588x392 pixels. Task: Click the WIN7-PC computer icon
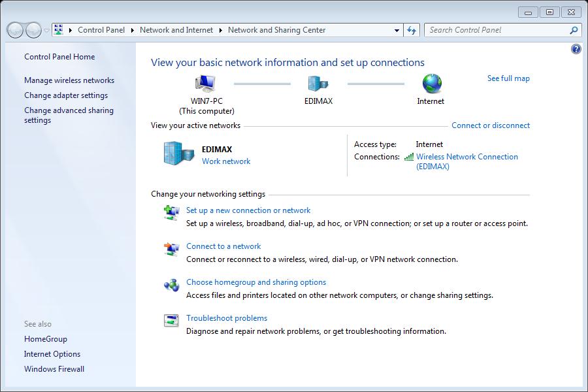click(x=205, y=83)
